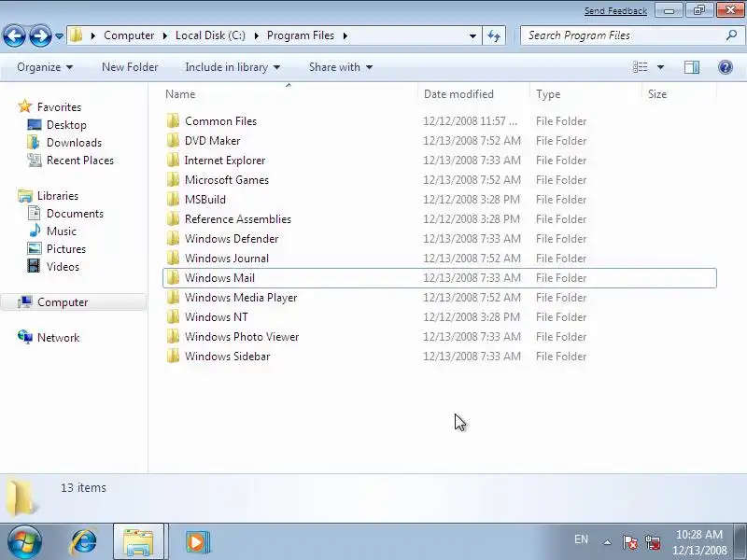Open Action Center flag tray icon
747x560 pixels.
(629, 542)
